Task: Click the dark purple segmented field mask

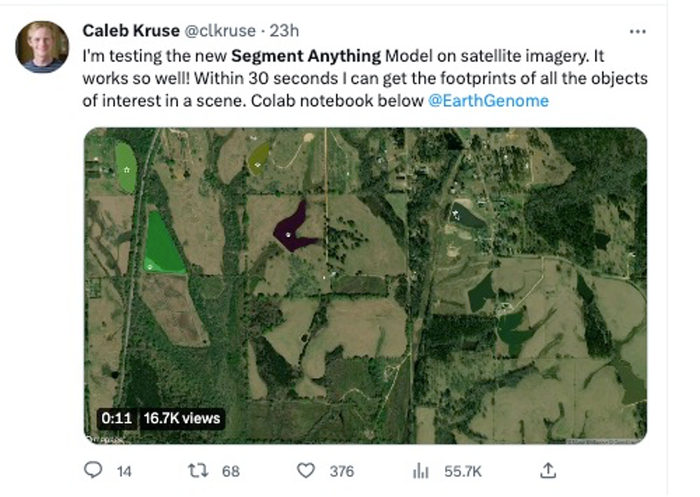Action: coord(291,229)
